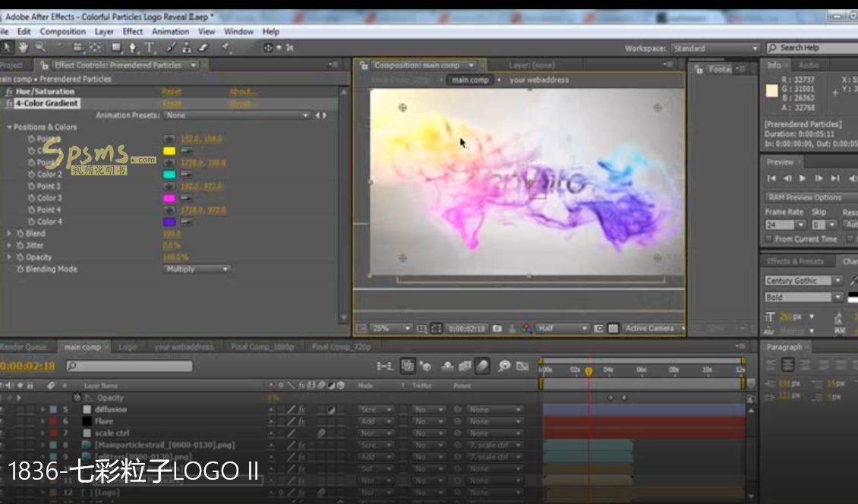Choose the Pen tool
Image resolution: width=858 pixels, height=504 pixels.
132,48
